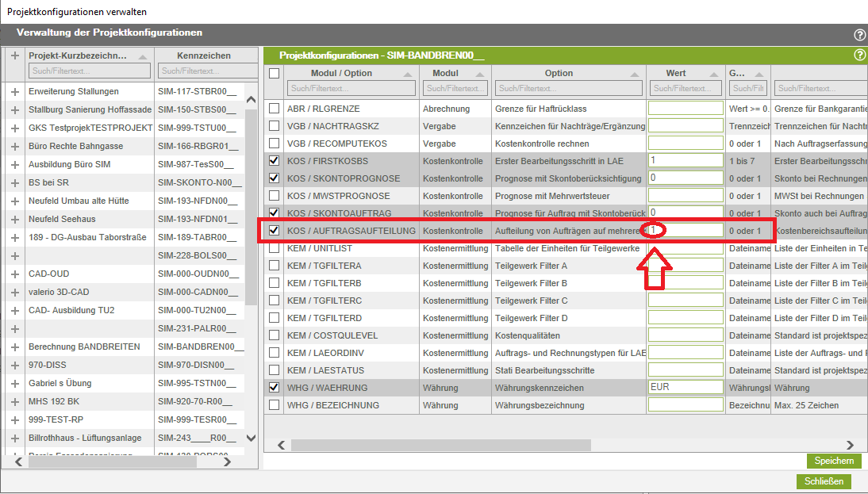This screenshot has width=868, height=494.
Task: Click Kennzeichen column header
Action: point(204,56)
